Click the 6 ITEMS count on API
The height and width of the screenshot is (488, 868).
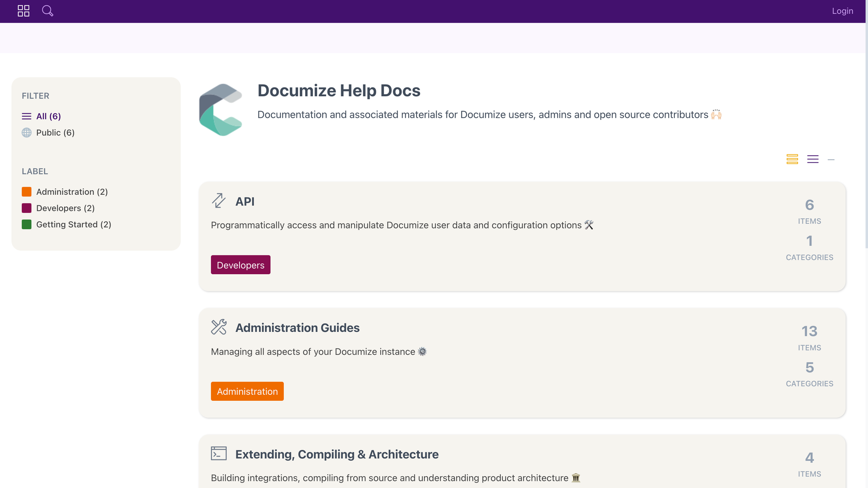[x=809, y=212]
